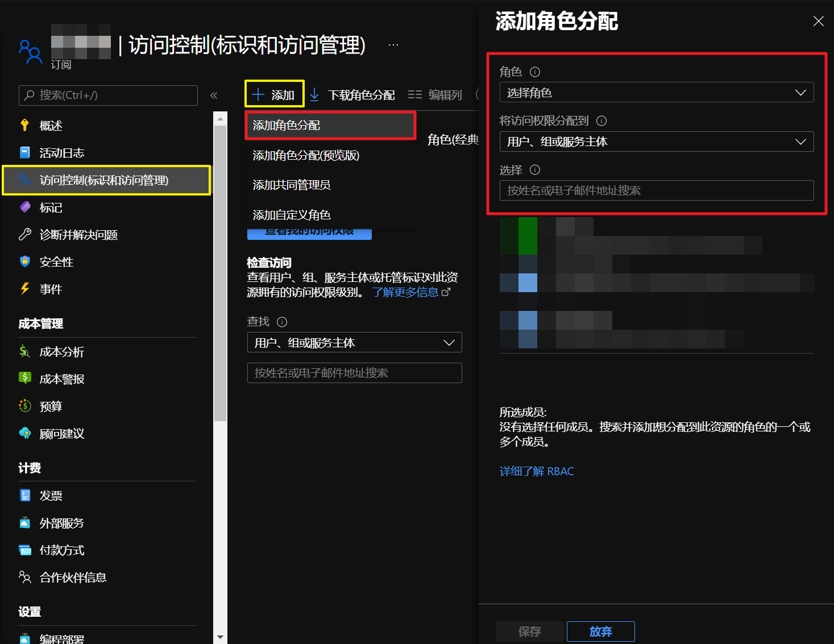Image resolution: width=834 pixels, height=644 pixels.
Task: Click the 按姓名或电子邮件地址搜索 field in the panel
Action: 656,191
